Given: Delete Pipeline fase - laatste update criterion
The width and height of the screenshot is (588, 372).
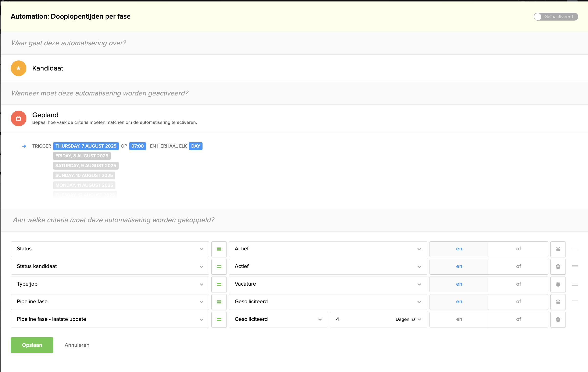Looking at the screenshot, I should tap(558, 319).
